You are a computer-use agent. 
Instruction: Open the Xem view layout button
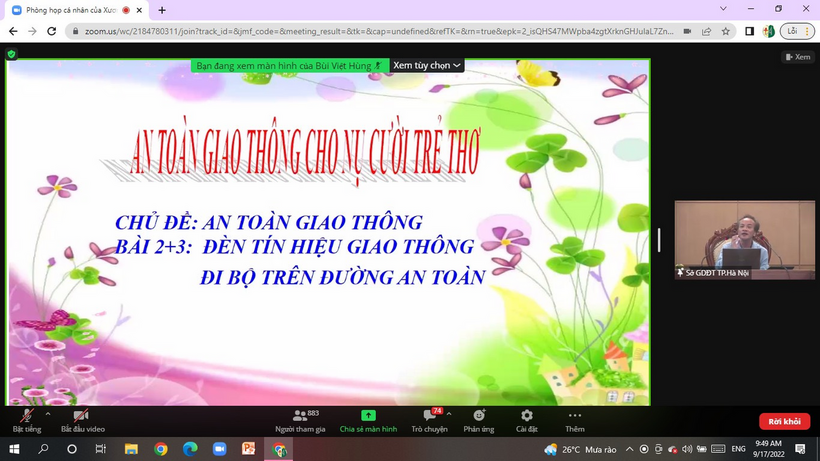pyautogui.click(x=797, y=57)
